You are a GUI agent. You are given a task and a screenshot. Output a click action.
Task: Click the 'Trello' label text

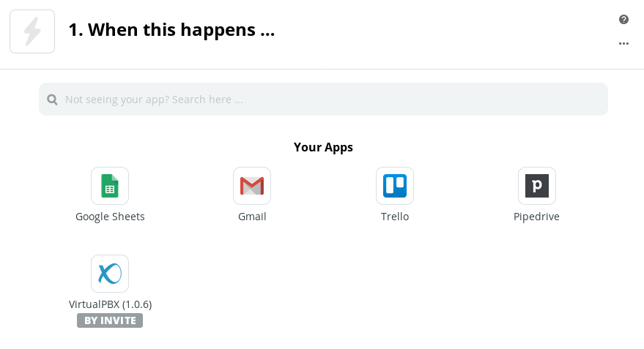(x=395, y=217)
